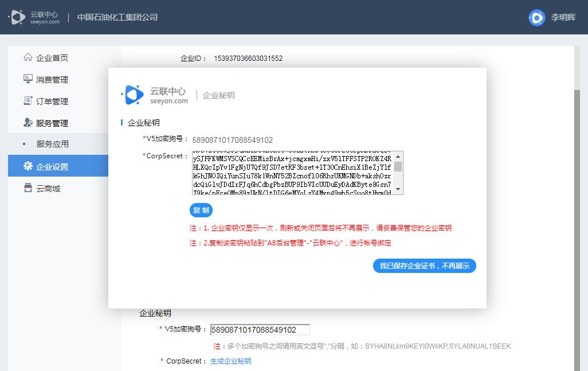Click the 企业ID value 15393703660303​1552
588x371 pixels.
[248, 58]
